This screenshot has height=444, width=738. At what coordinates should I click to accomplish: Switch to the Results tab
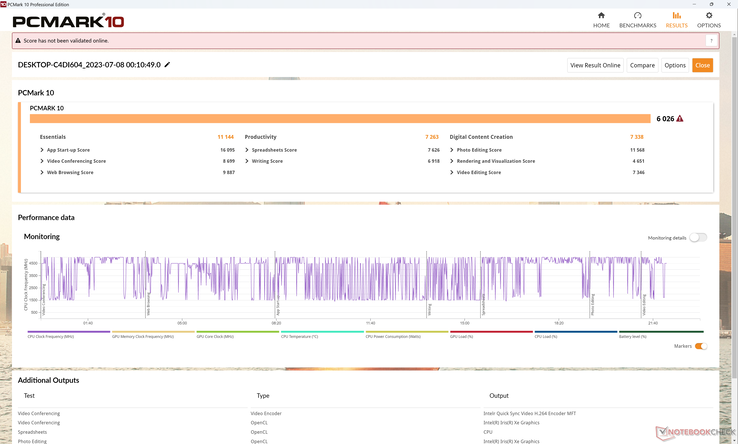pyautogui.click(x=676, y=19)
